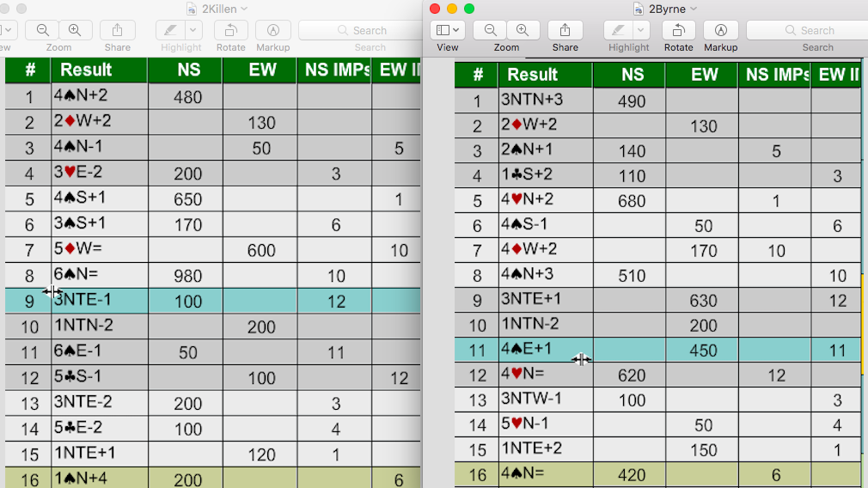The width and height of the screenshot is (868, 488).
Task: Click '420' NS score in 2Byrne table
Action: click(632, 475)
